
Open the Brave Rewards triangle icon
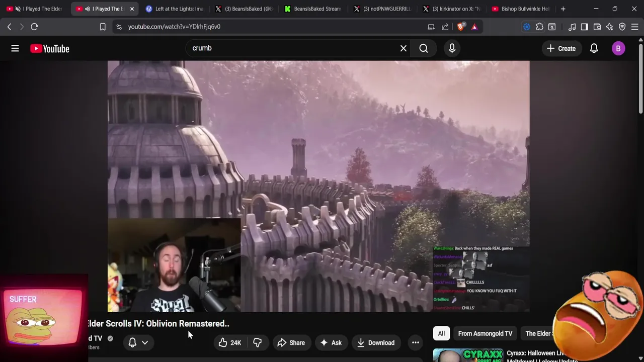(x=474, y=27)
